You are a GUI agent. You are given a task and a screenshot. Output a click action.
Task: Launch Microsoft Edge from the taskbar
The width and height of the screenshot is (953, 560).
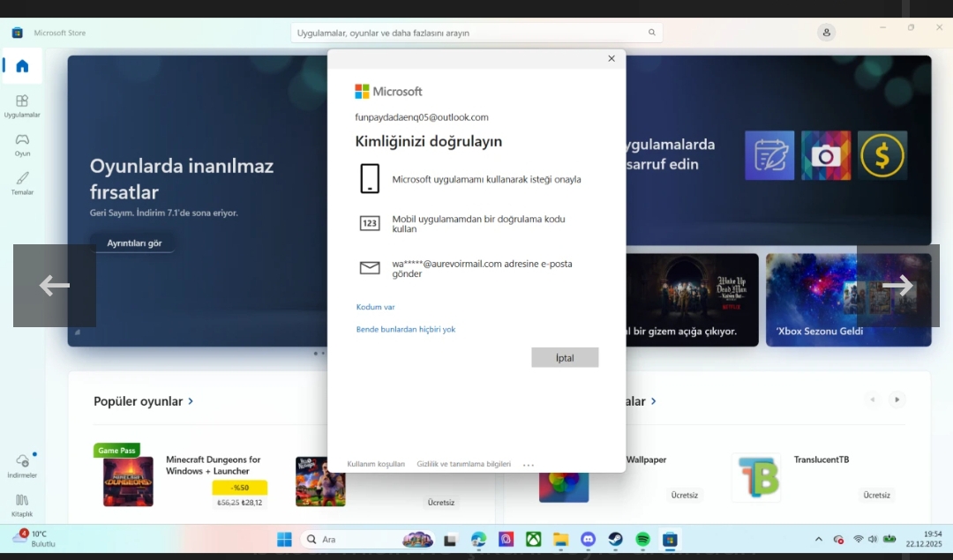point(478,540)
